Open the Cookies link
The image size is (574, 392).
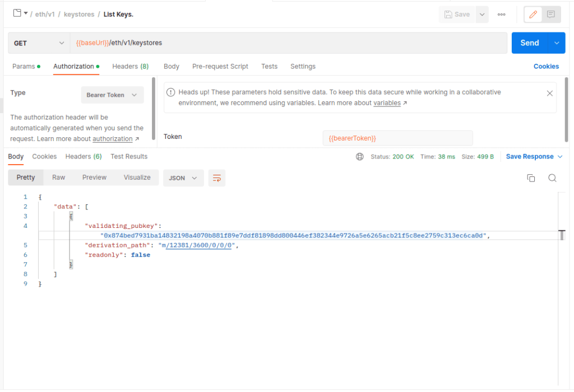(546, 66)
